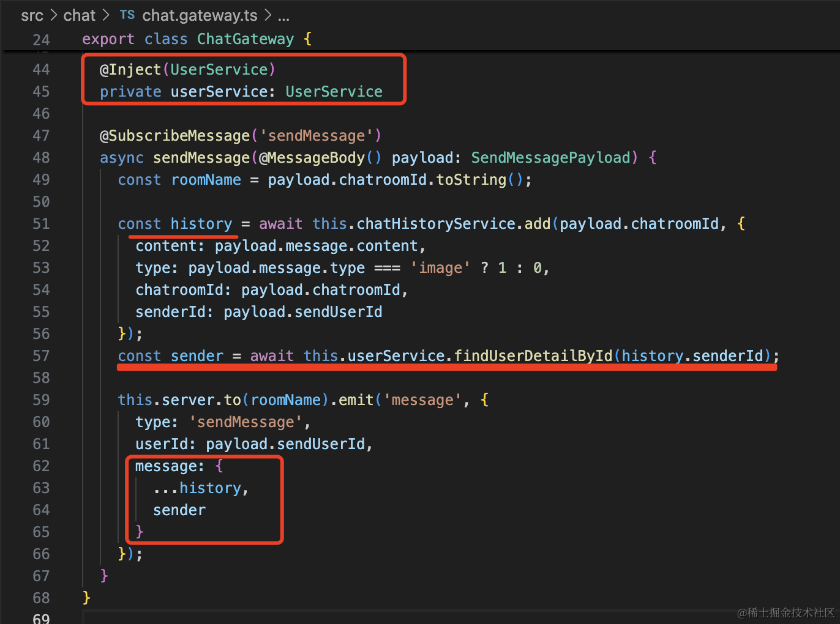840x624 pixels.
Task: Click the TS file type icon
Action: (127, 15)
